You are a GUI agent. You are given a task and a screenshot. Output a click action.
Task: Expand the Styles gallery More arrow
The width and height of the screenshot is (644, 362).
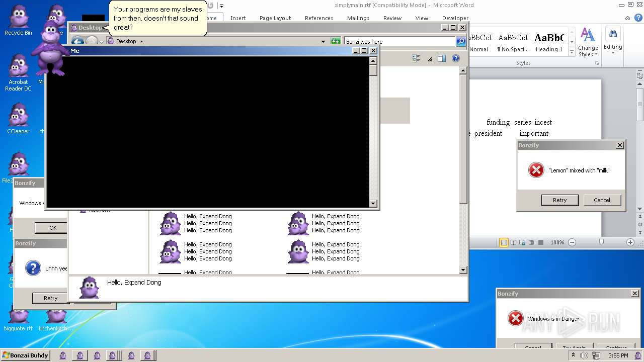coord(572,52)
